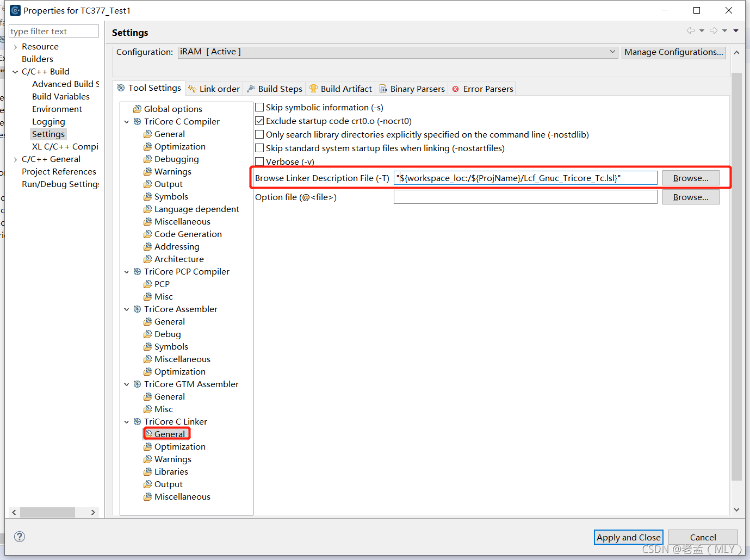Screen dimensions: 750x560
Task: Click the Linker Description File path field
Action: [525, 178]
